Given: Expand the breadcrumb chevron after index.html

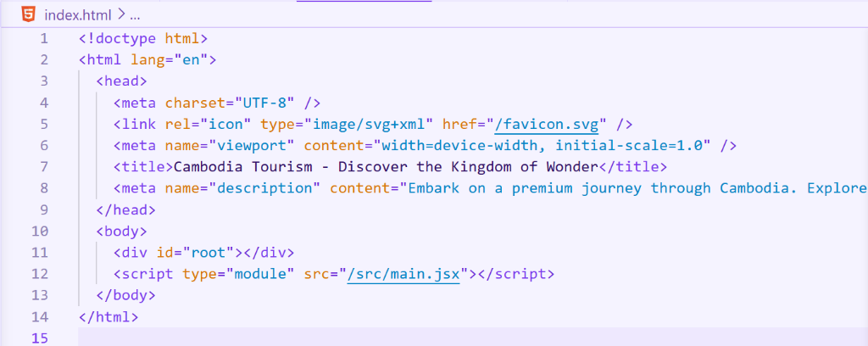Looking at the screenshot, I should [120, 15].
